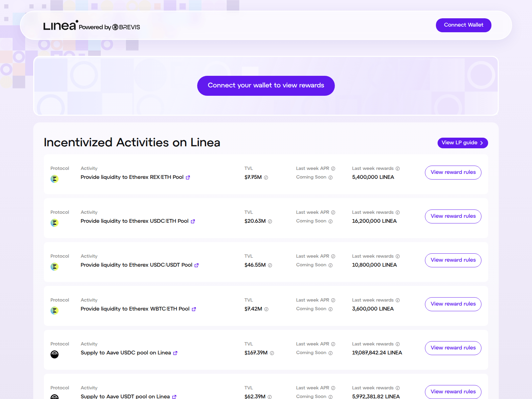Viewport: 532px width, 399px height.
Task: Click Last week rewards info icon, REX/ETH row
Action: 398,169
